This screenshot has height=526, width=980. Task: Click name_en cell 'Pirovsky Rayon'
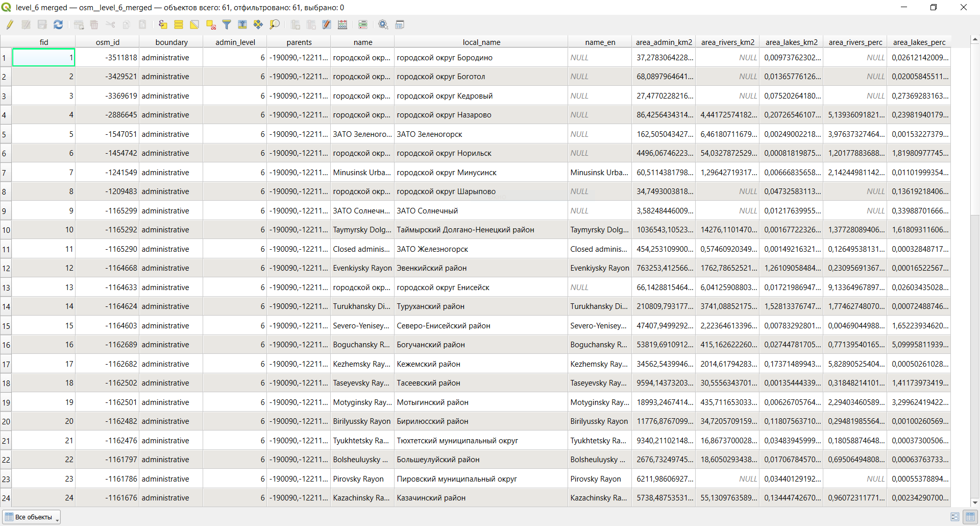600,479
